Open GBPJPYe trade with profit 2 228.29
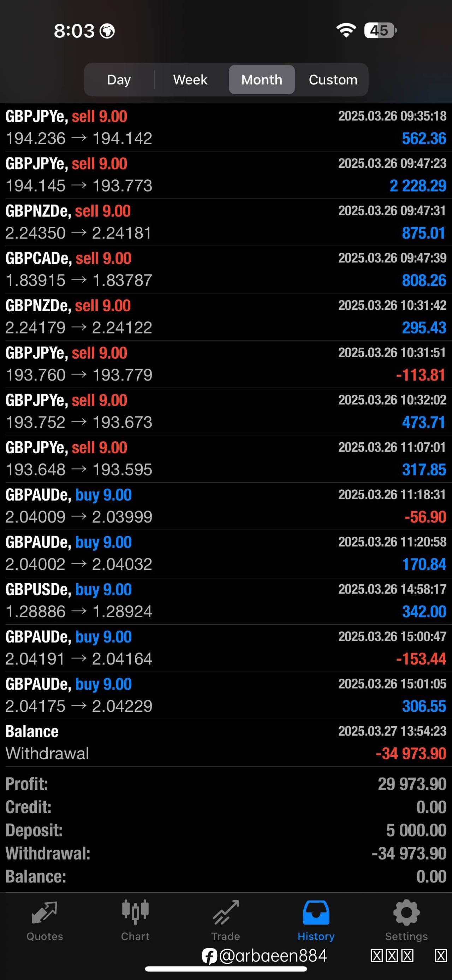Image resolution: width=452 pixels, height=980 pixels. 226,175
